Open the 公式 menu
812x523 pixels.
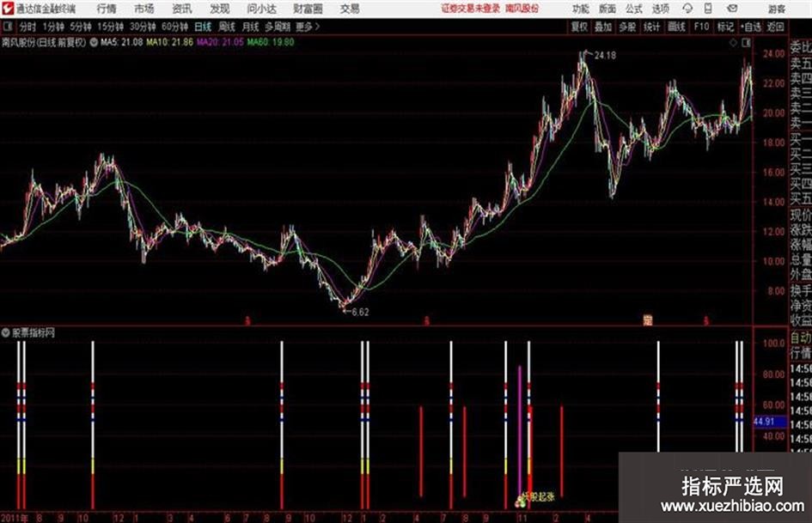point(634,9)
